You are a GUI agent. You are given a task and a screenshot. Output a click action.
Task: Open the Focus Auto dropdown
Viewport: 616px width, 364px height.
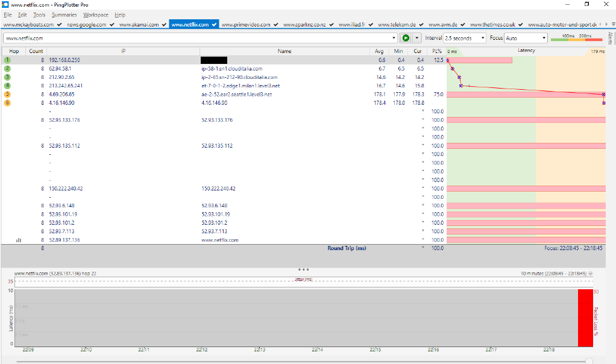526,38
